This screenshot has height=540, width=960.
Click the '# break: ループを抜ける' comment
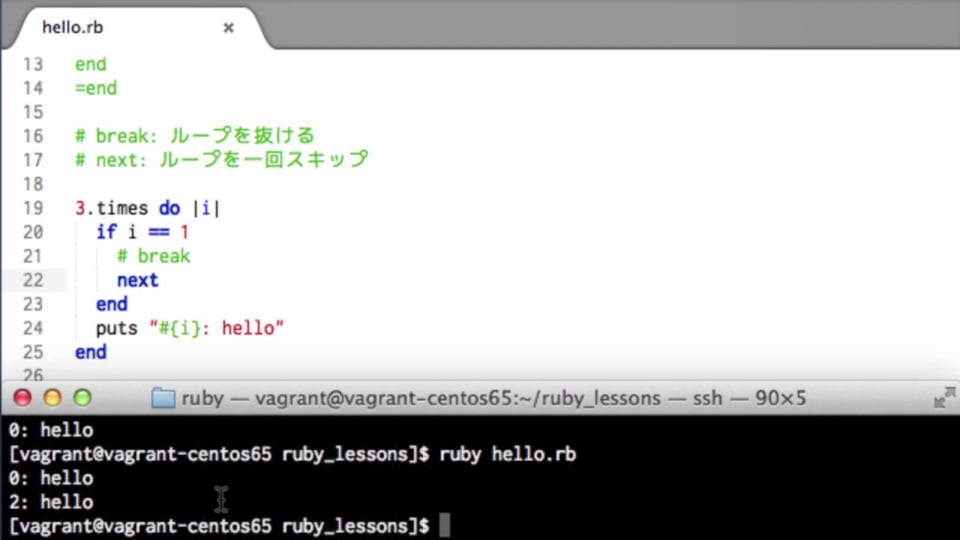pyautogui.click(x=195, y=135)
